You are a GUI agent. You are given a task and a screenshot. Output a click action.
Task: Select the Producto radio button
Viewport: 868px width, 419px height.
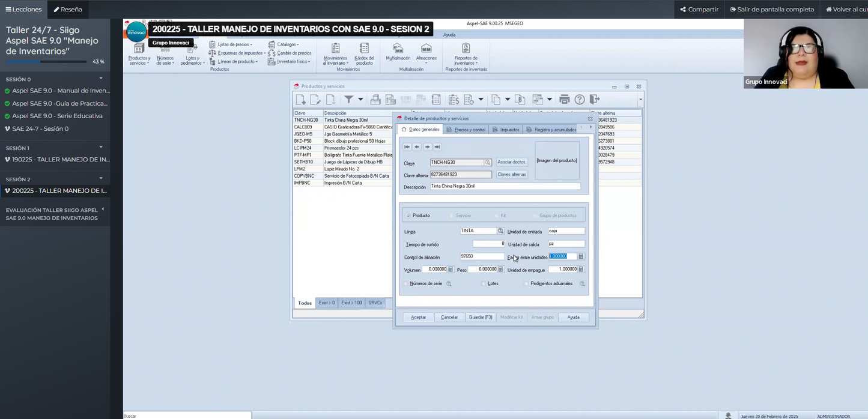point(408,216)
